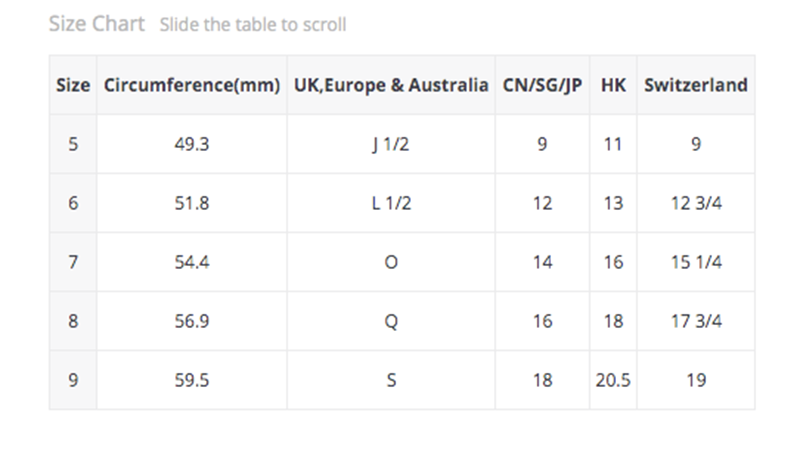Select the size 5 row cell
800x450 pixels.
point(73,144)
